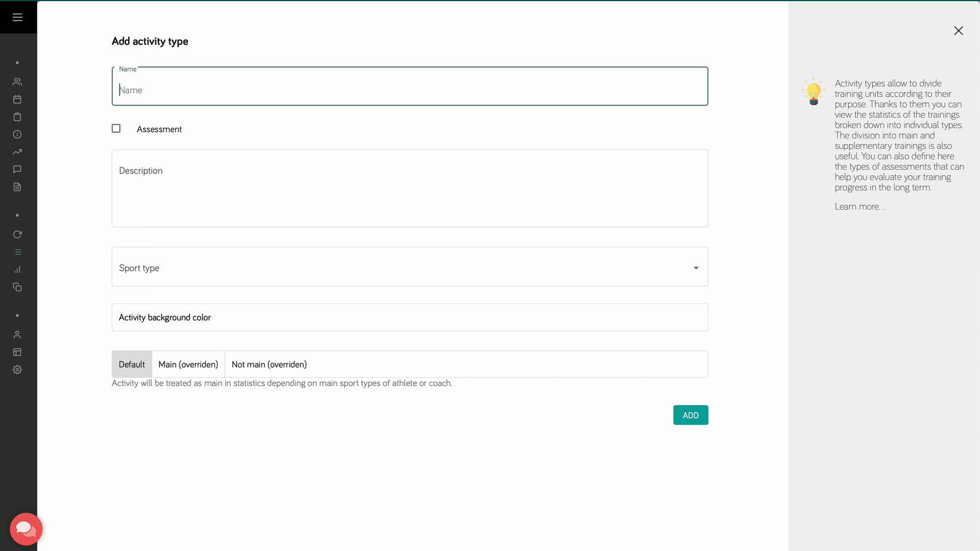Open the chat messages icon
Image resolution: width=980 pixels, height=551 pixels.
(x=17, y=169)
